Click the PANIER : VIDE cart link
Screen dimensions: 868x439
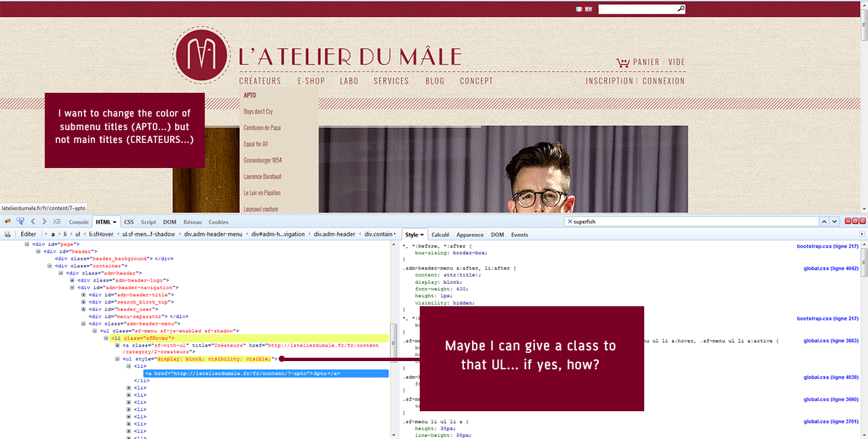(x=658, y=62)
